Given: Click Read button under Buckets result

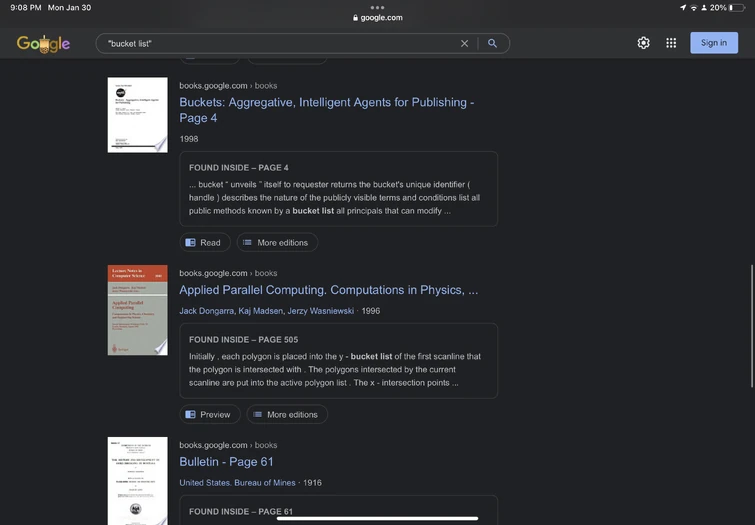Looking at the screenshot, I should tap(205, 242).
